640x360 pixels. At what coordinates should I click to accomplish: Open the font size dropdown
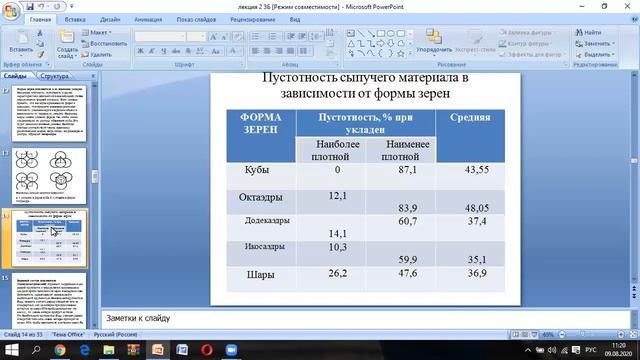click(x=202, y=37)
